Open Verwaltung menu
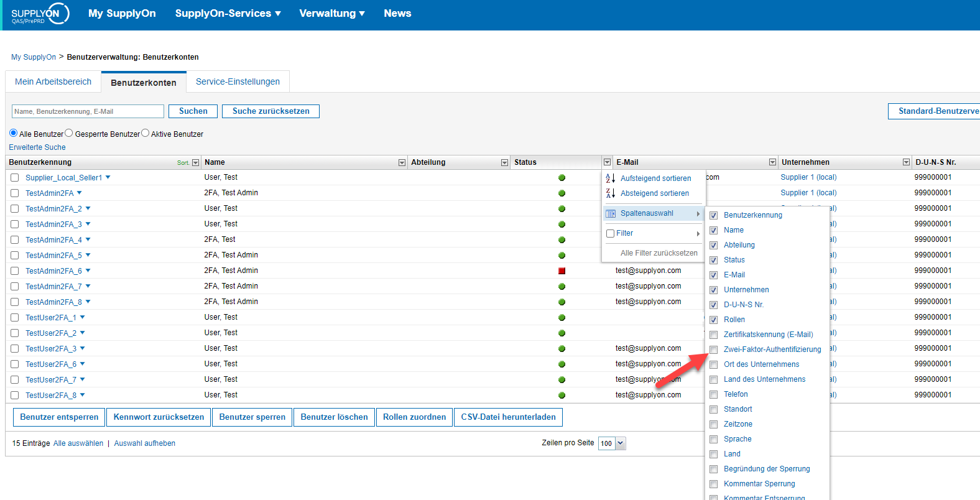This screenshot has height=500, width=980. (332, 13)
